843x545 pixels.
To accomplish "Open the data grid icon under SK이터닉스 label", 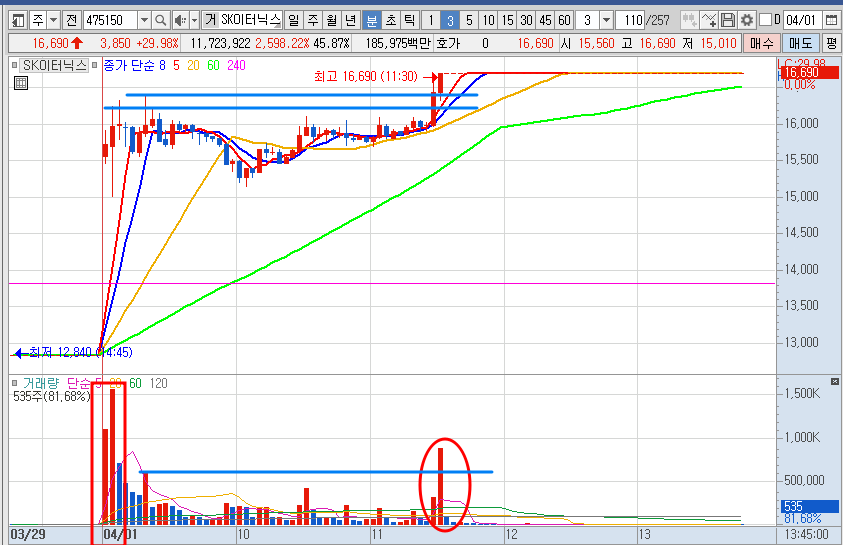I will [20, 83].
